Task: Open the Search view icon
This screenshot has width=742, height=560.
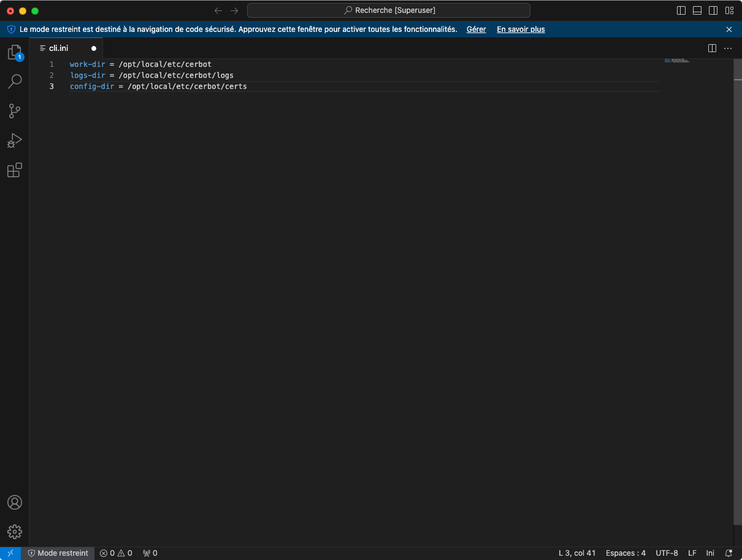Action: [x=15, y=81]
